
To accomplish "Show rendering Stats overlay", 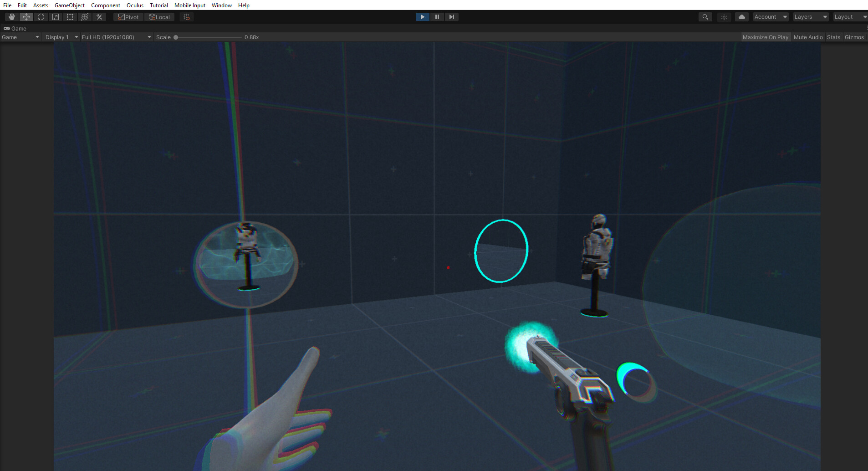I will point(833,37).
